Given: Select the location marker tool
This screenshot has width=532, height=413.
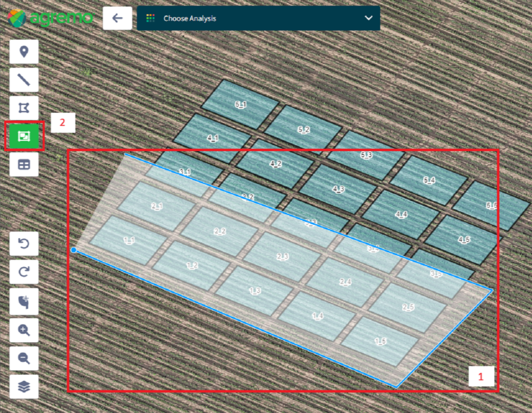Looking at the screenshot, I should (24, 52).
